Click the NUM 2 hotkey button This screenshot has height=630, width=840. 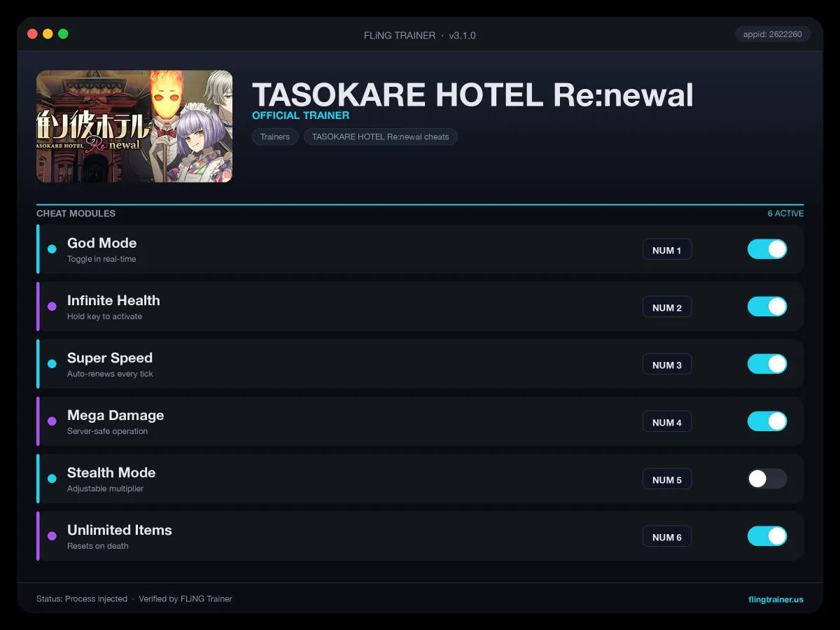(667, 307)
